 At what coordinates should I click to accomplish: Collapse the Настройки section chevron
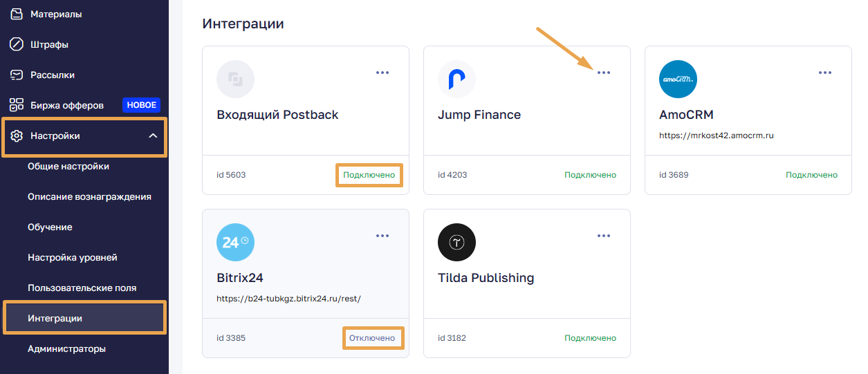[153, 136]
